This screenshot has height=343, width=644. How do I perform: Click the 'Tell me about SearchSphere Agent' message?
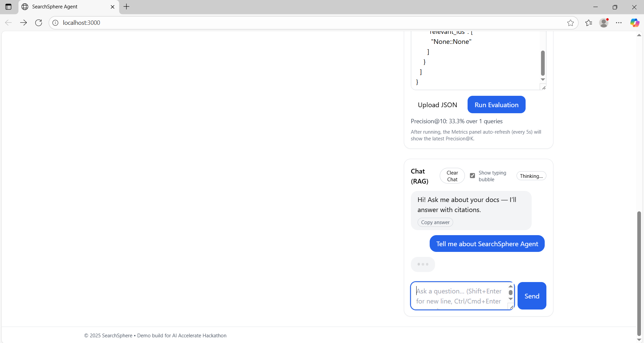pos(487,244)
